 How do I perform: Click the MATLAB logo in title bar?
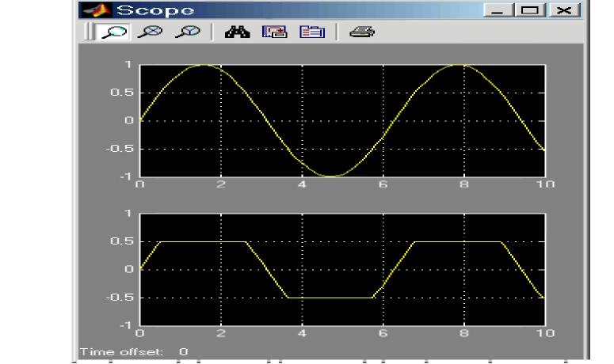[x=97, y=10]
